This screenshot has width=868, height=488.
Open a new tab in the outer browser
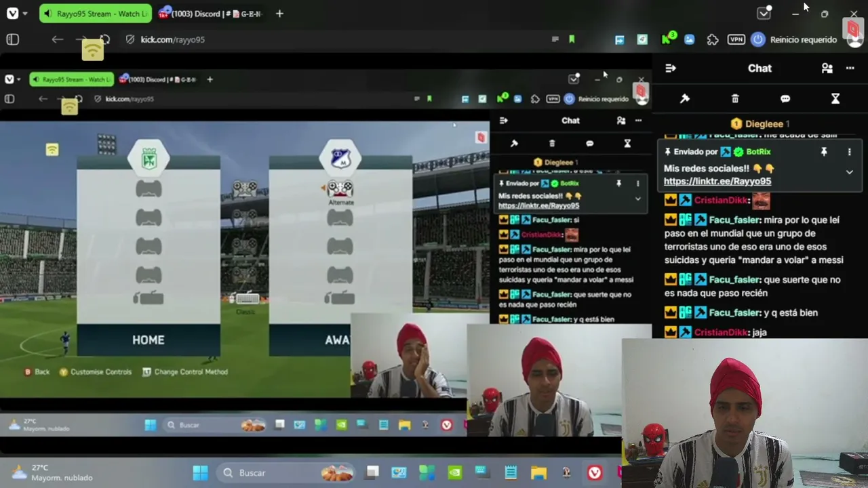pos(279,14)
